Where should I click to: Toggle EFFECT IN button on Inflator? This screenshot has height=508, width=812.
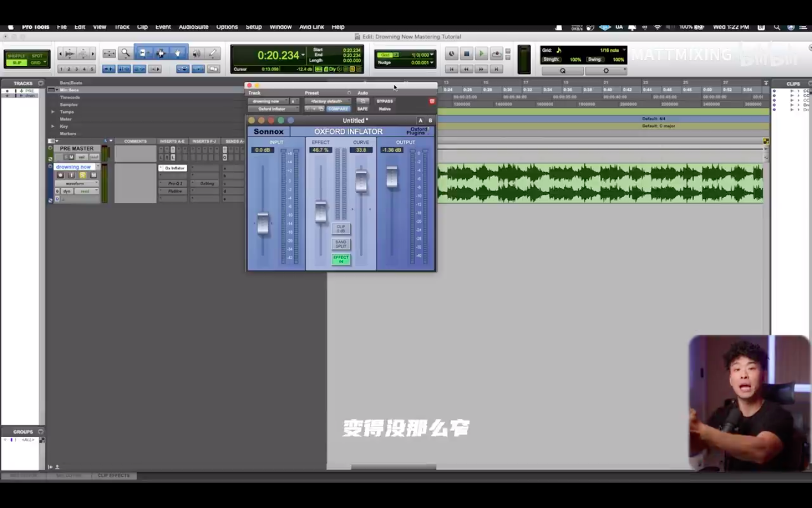click(x=341, y=259)
